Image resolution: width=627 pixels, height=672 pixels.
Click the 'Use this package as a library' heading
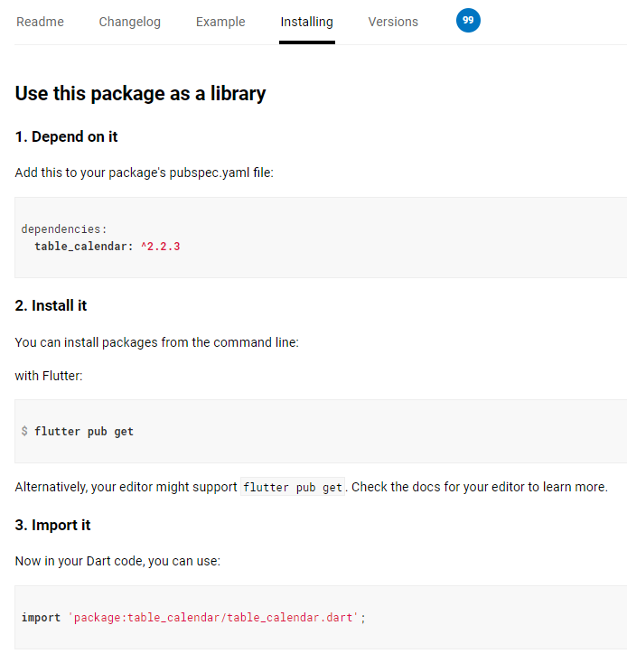coord(140,93)
